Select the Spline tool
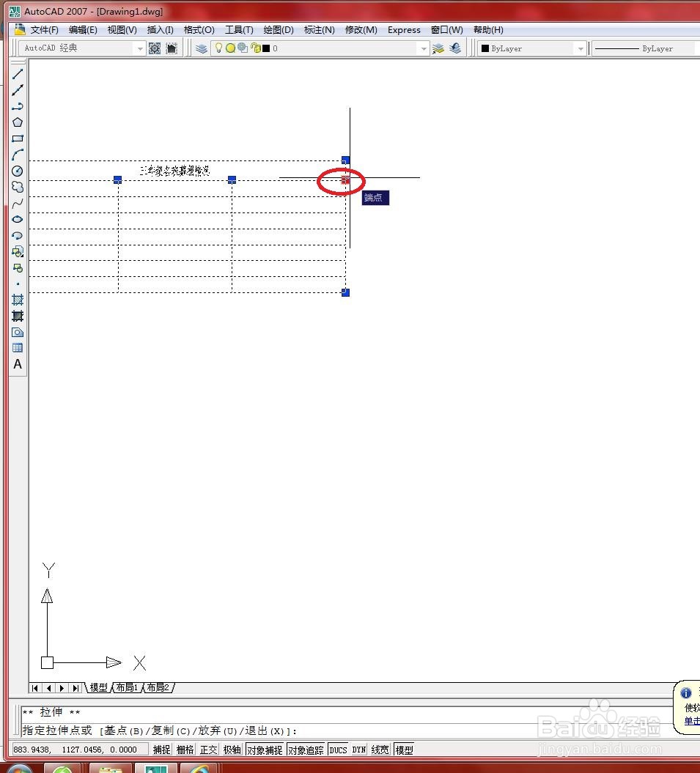 [18, 203]
